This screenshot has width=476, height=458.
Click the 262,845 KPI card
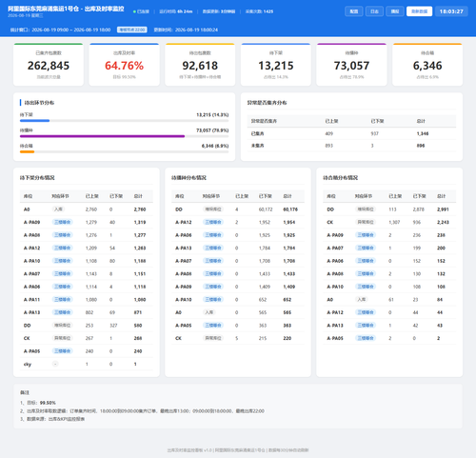pos(49,65)
